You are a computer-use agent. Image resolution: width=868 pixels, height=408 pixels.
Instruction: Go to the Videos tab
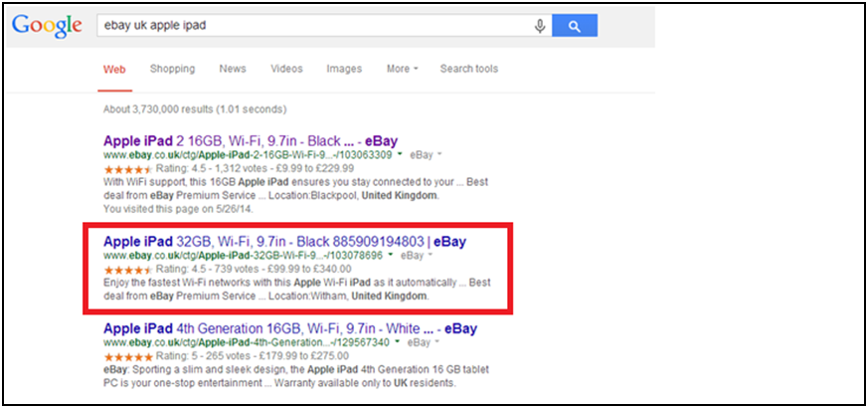click(286, 69)
